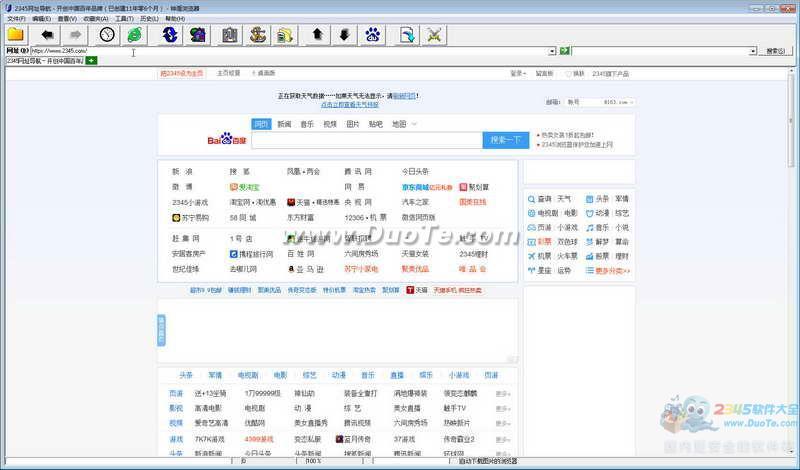
Task: Click the 留言板 link at page top
Action: click(544, 73)
